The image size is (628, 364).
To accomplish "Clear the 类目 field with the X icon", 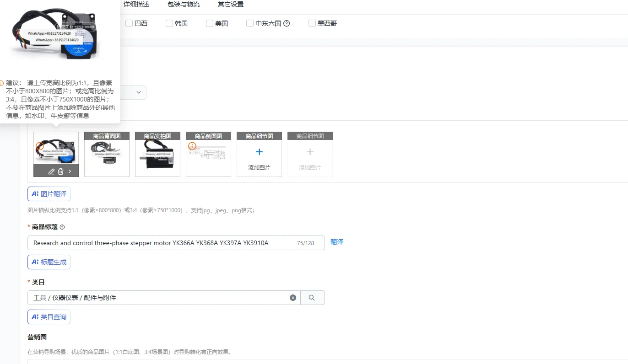I will click(x=293, y=298).
